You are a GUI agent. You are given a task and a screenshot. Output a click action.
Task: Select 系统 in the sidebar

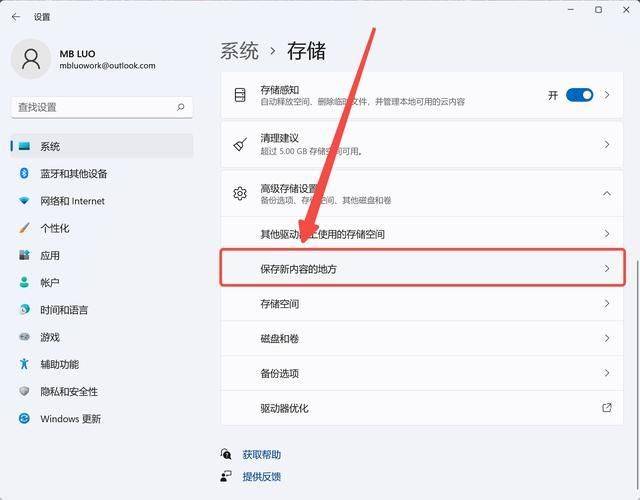coord(102,146)
